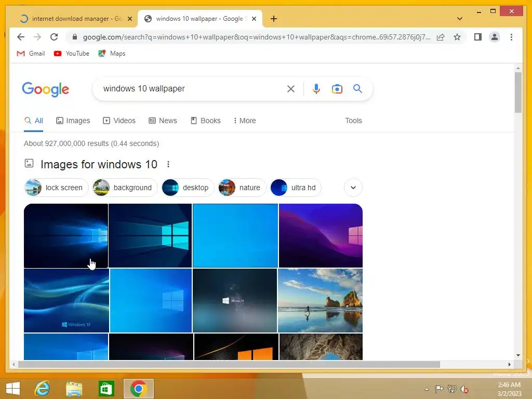532x399 pixels.
Task: Open Images for windows 10 heading
Action: click(x=99, y=164)
